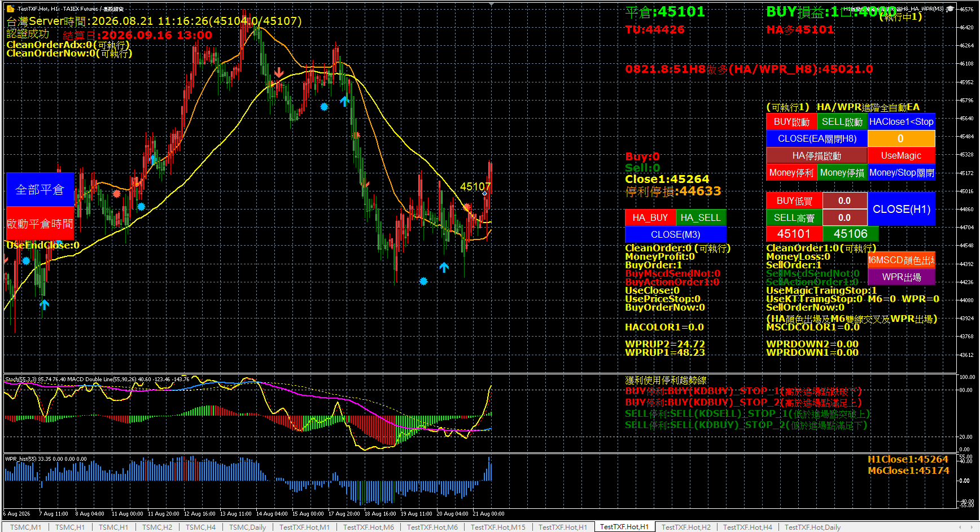This screenshot has height=532, width=980.
Task: Switch to the TSMC,H2 chart tab
Action: pos(157,527)
